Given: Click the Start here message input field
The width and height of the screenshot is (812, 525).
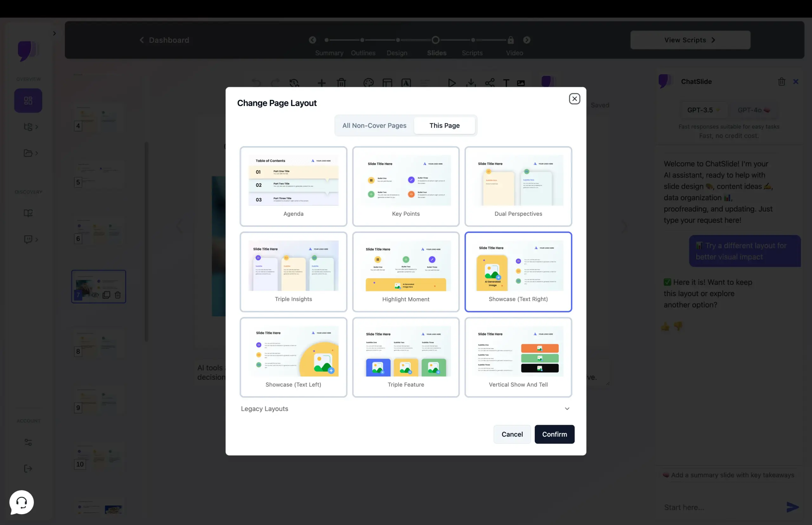Looking at the screenshot, I should pos(716,507).
